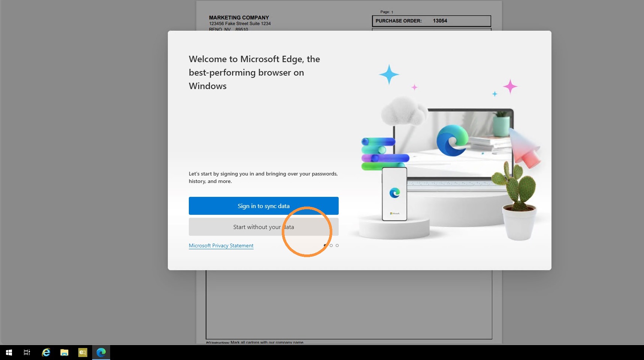Open the yellow EQ app on taskbar

point(83,353)
